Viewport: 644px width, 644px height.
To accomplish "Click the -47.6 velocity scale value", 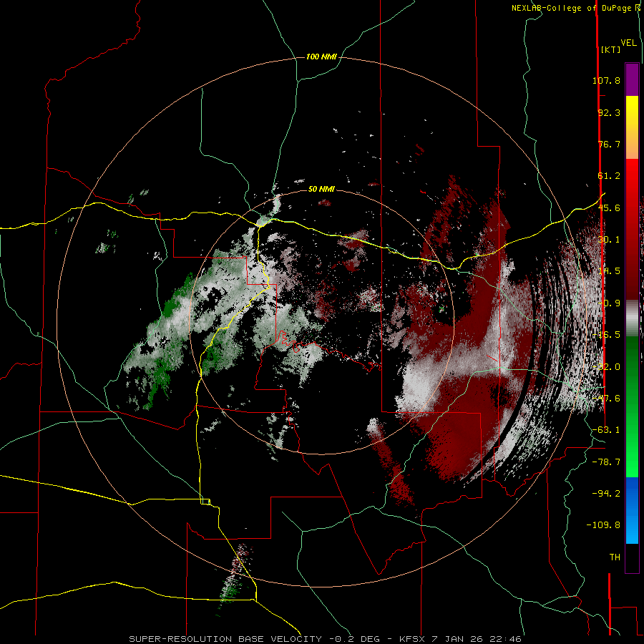I will pyautogui.click(x=606, y=399).
